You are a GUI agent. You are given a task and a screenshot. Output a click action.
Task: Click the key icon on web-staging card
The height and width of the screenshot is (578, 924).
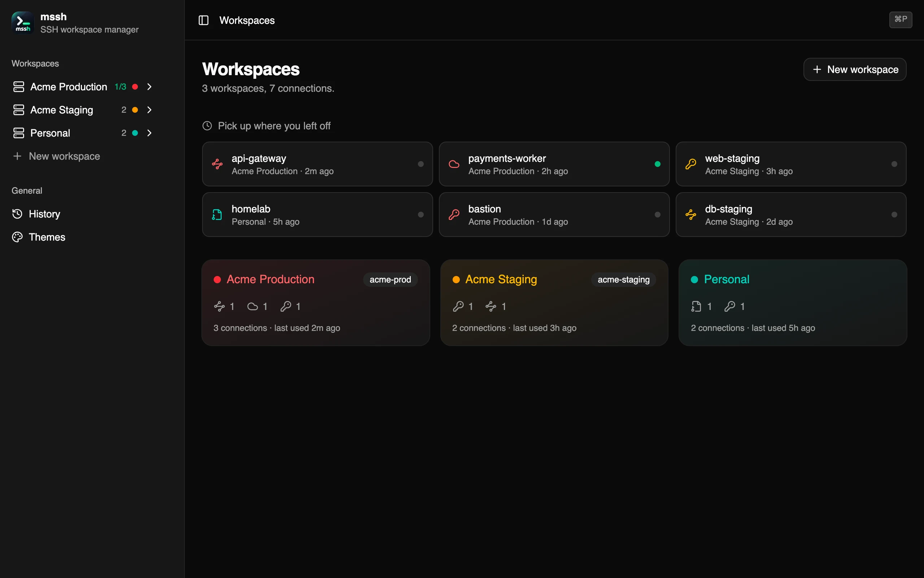coord(691,164)
